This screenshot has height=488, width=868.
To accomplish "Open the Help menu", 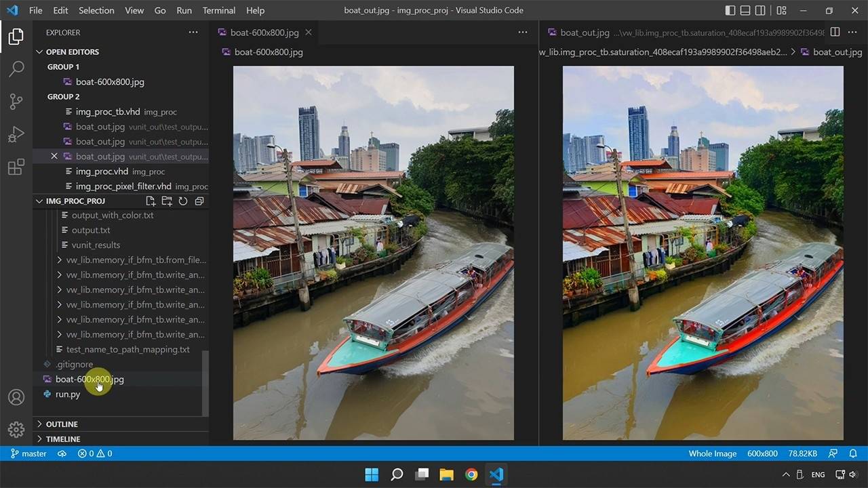I will point(255,10).
